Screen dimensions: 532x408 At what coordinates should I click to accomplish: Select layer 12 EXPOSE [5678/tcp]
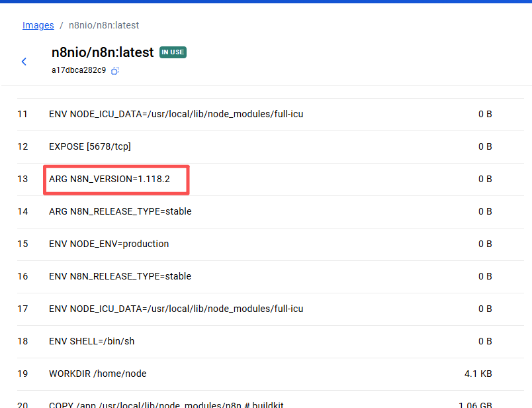tap(271, 147)
